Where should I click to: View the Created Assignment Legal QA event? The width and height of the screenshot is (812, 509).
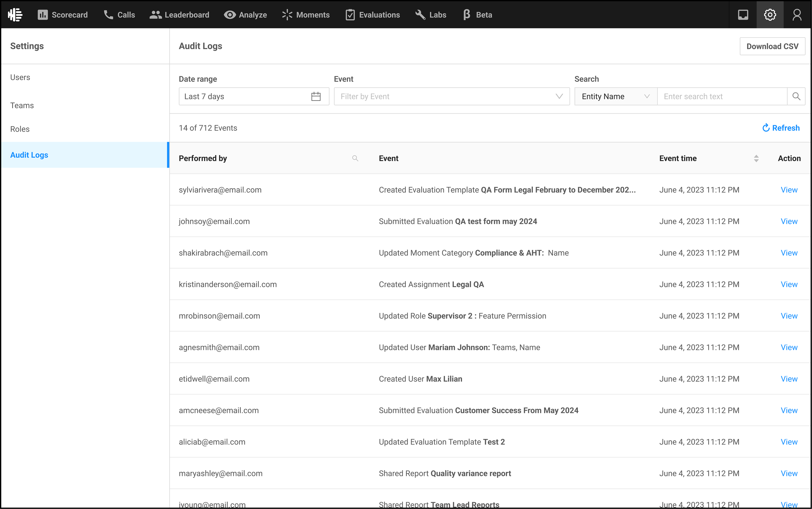point(789,284)
